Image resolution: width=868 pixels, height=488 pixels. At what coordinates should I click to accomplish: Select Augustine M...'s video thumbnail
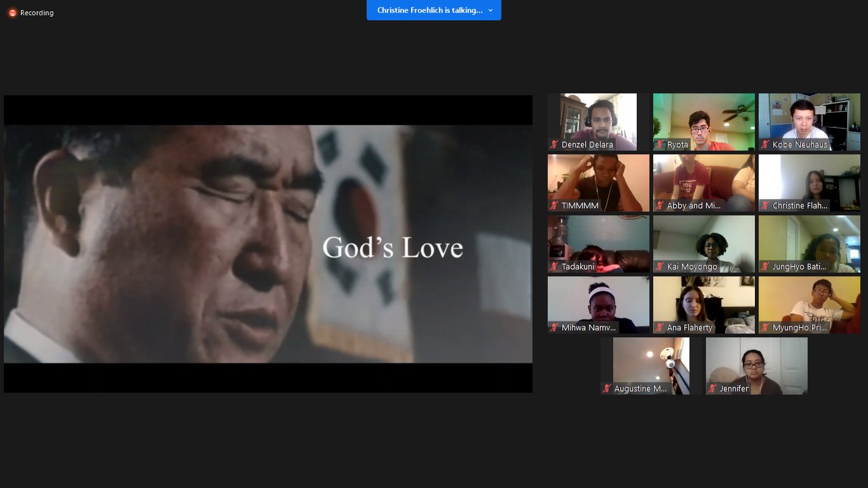click(x=651, y=366)
